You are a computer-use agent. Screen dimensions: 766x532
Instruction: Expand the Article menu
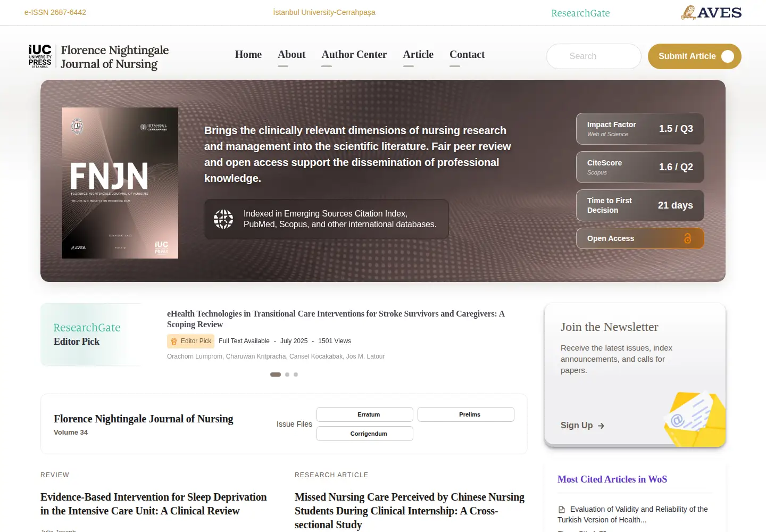click(418, 55)
